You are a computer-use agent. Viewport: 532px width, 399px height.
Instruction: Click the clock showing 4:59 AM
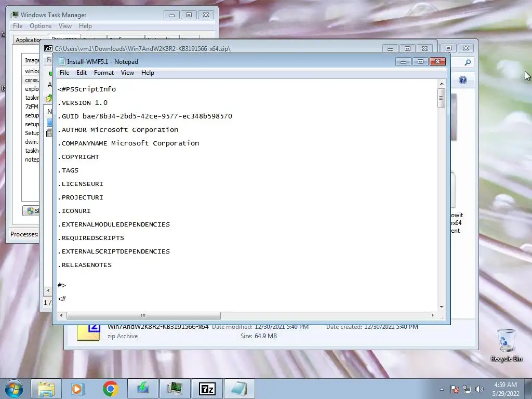(x=505, y=385)
